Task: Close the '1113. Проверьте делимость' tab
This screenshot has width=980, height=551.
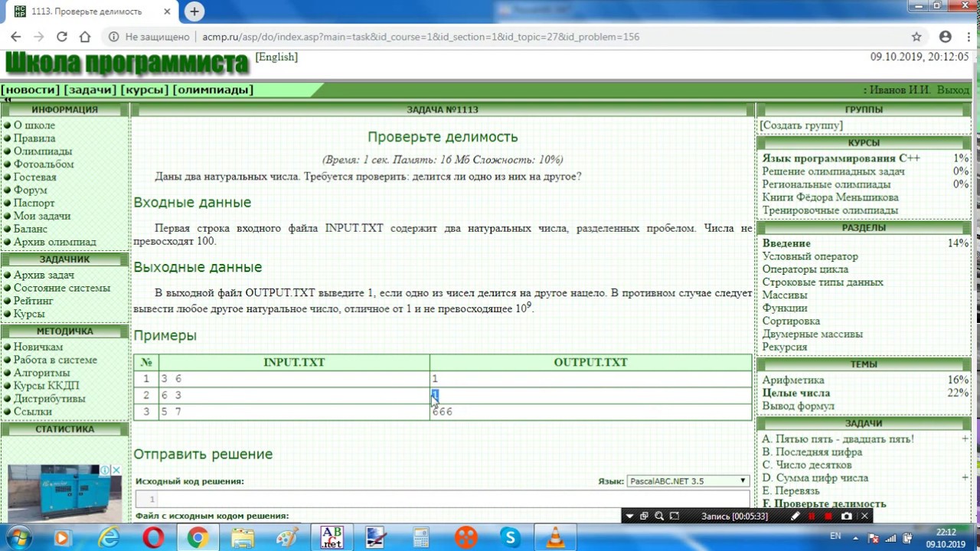Action: click(x=168, y=11)
